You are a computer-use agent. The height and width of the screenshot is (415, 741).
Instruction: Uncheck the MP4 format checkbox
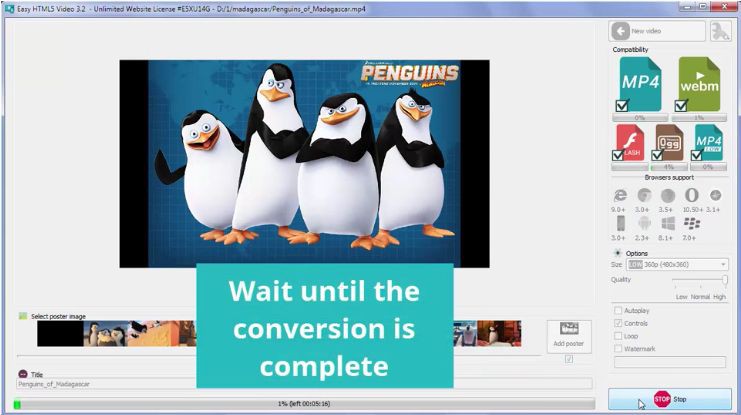click(622, 106)
